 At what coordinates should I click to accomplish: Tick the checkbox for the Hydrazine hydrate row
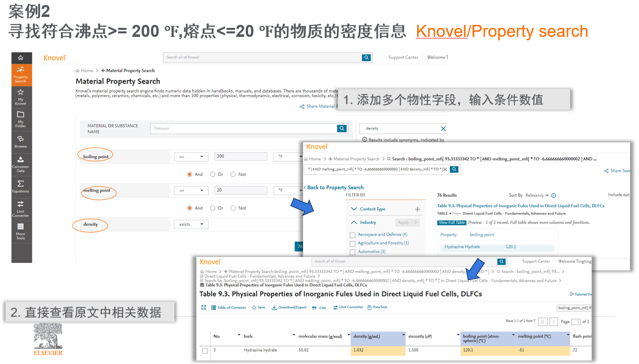(205, 351)
